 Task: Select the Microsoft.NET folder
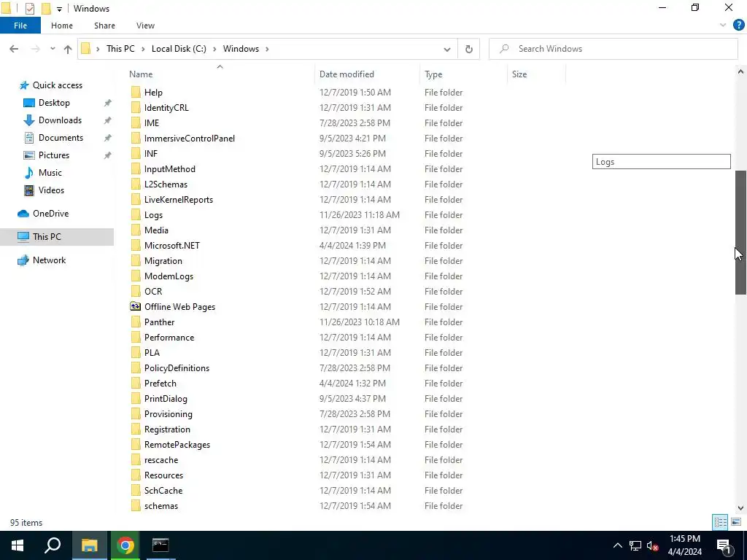pos(172,246)
